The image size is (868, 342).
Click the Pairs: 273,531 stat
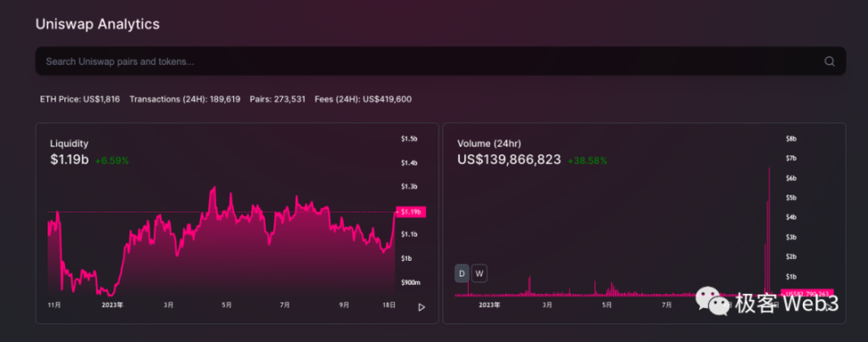point(278,100)
